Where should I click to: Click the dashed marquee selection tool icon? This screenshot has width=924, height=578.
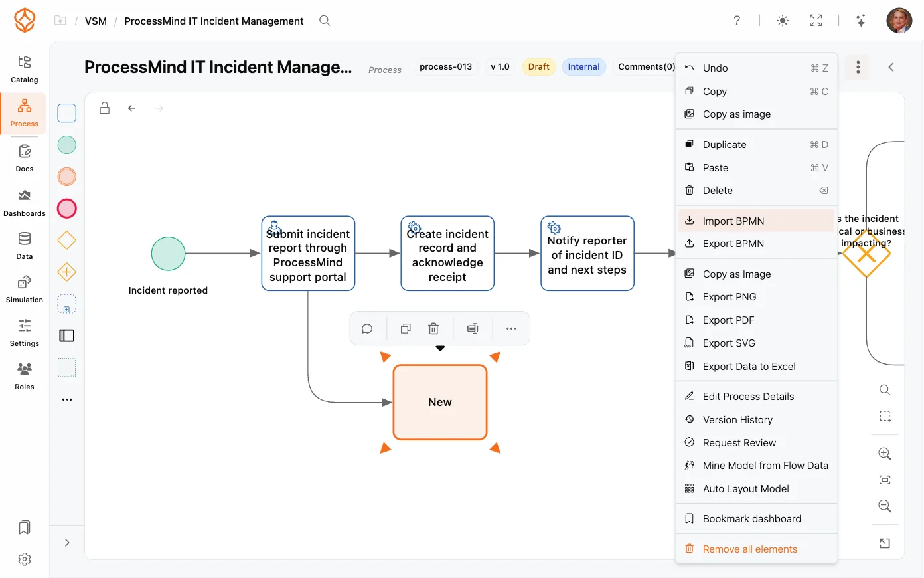pos(885,416)
